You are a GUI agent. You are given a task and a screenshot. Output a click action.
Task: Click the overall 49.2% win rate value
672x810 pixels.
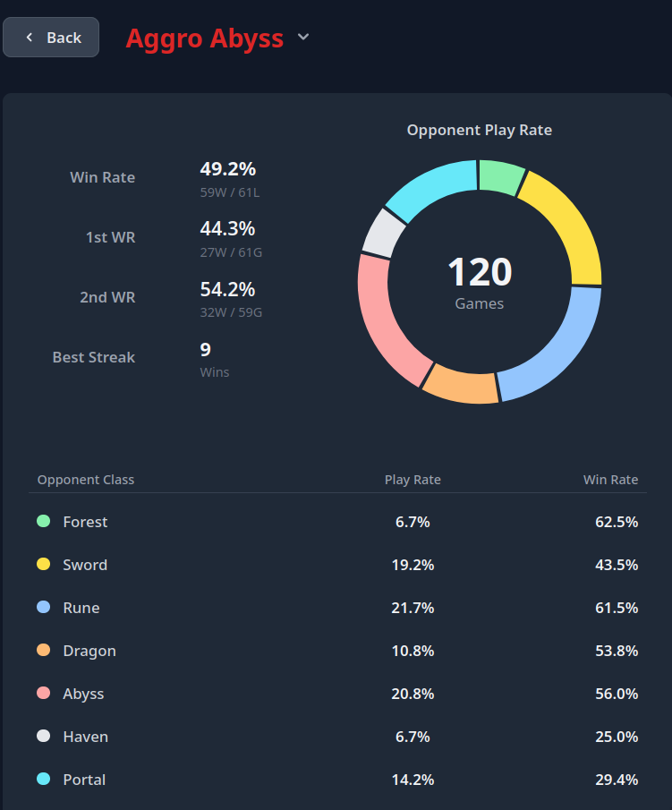click(228, 169)
